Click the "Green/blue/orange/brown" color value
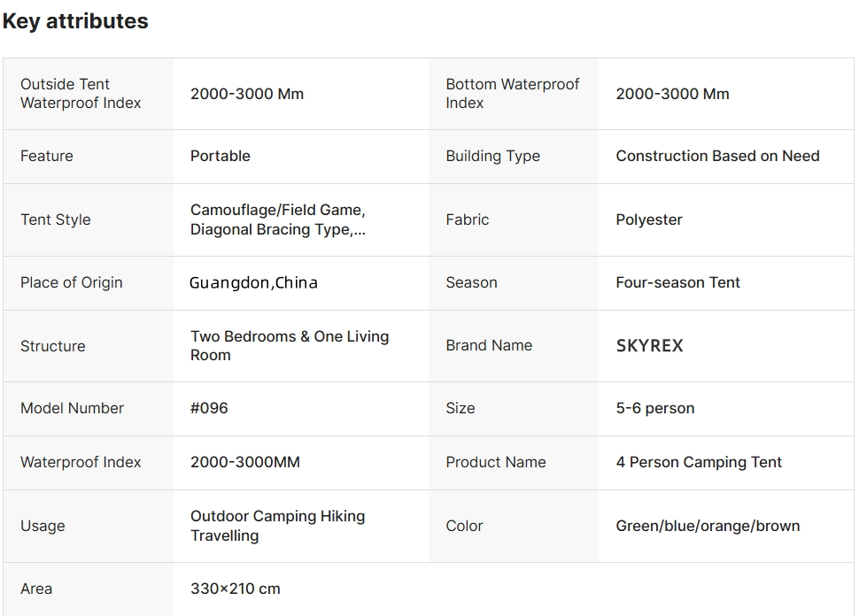867x616 pixels. tap(708, 526)
